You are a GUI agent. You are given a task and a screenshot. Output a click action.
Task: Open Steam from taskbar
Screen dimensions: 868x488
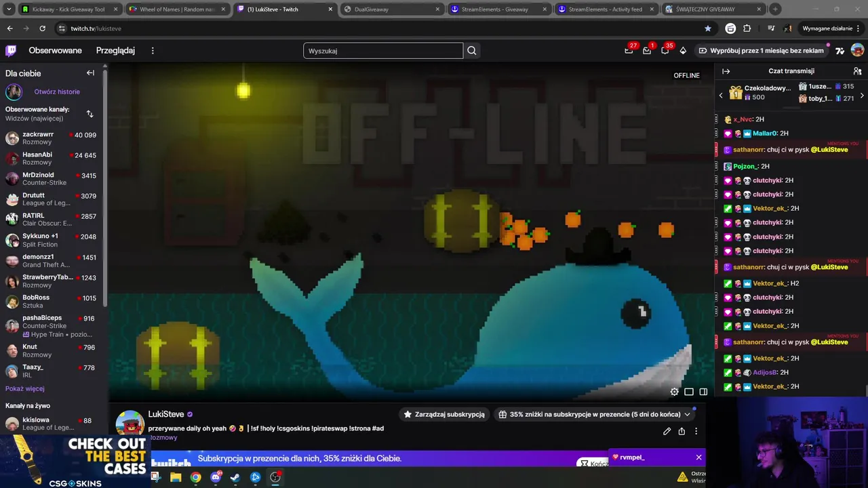point(235,477)
